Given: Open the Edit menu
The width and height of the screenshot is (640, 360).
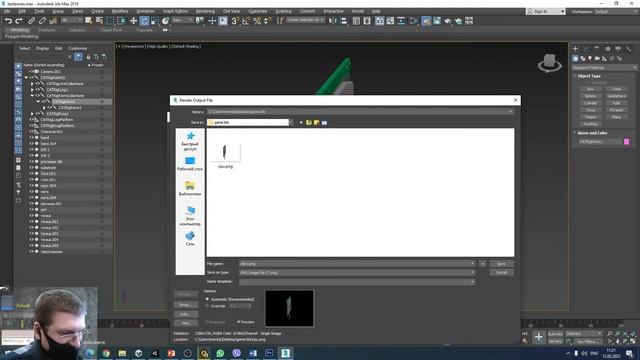Looking at the screenshot, I should point(22,11).
